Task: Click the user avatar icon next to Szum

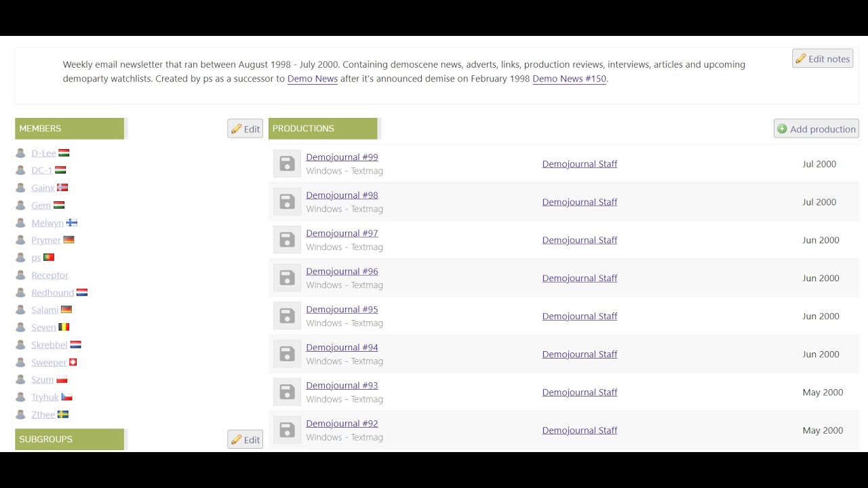Action: (x=20, y=380)
